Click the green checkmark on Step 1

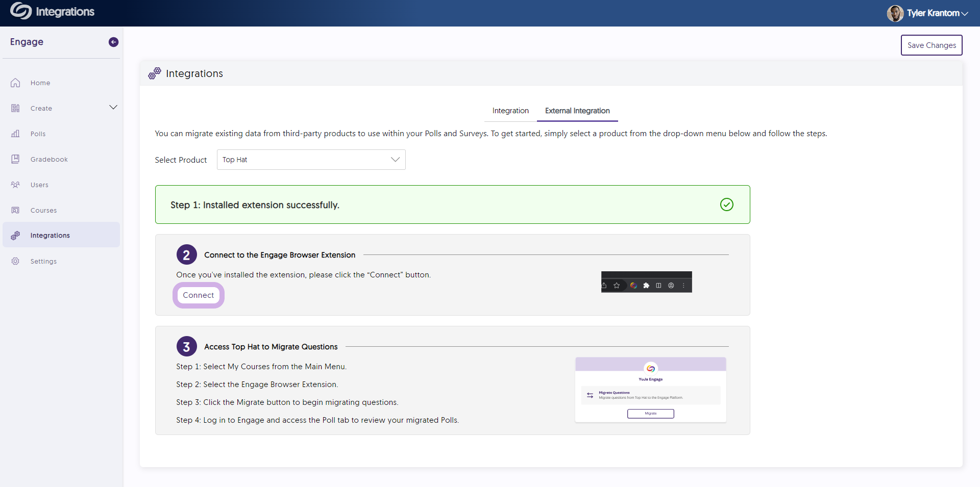pyautogui.click(x=726, y=204)
